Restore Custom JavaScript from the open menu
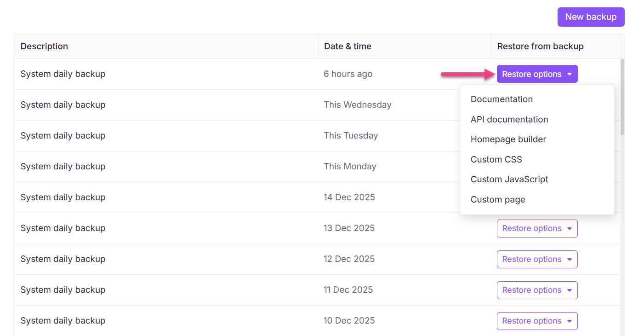644x336 pixels. click(509, 179)
